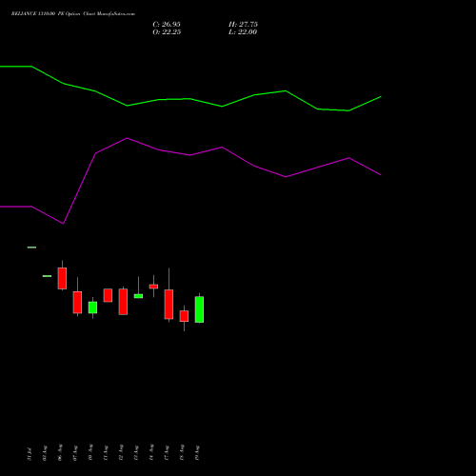The height and width of the screenshot is (476, 476).
Task: Click the '19 Aug' date axis label
Action: [x=197, y=452]
